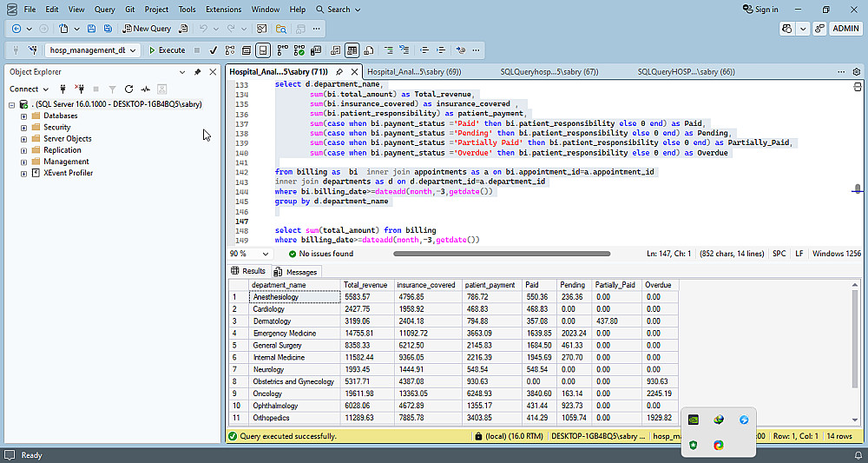
Task: Click the Display Estimated Execution Plan icon
Action: tap(230, 50)
